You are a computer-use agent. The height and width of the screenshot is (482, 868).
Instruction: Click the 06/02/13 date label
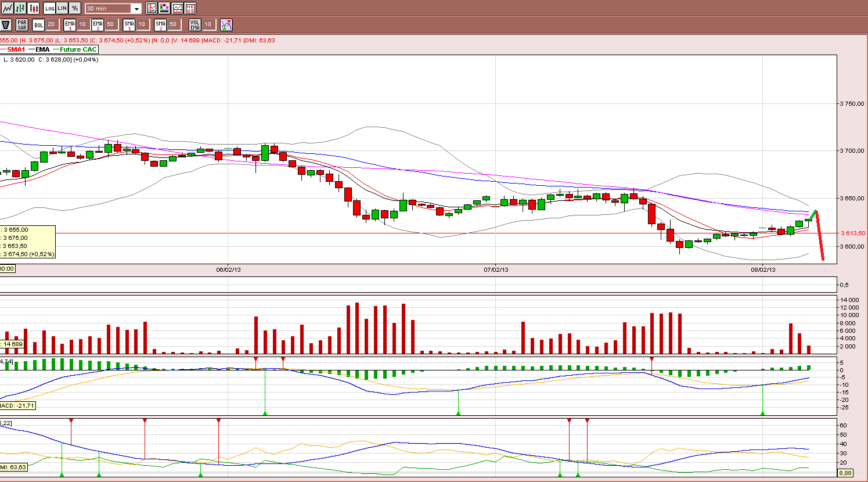tap(228, 269)
